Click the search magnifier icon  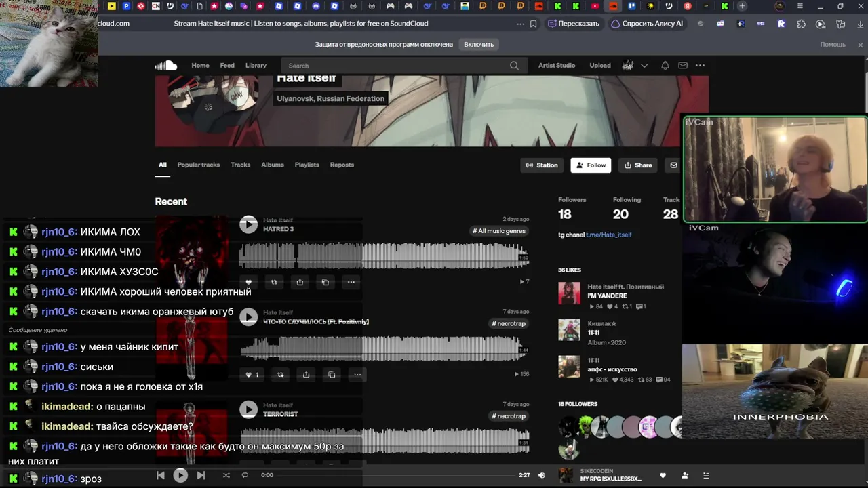[x=514, y=66]
